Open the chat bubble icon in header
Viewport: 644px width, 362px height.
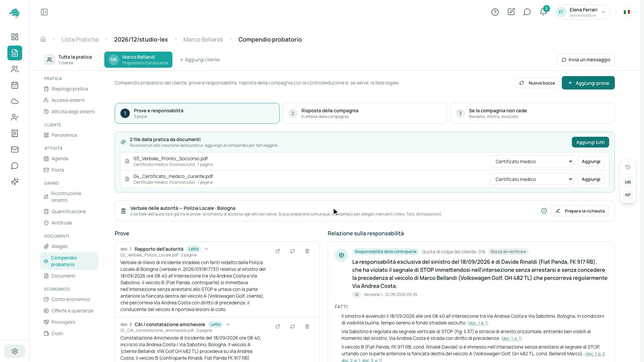pos(527,12)
